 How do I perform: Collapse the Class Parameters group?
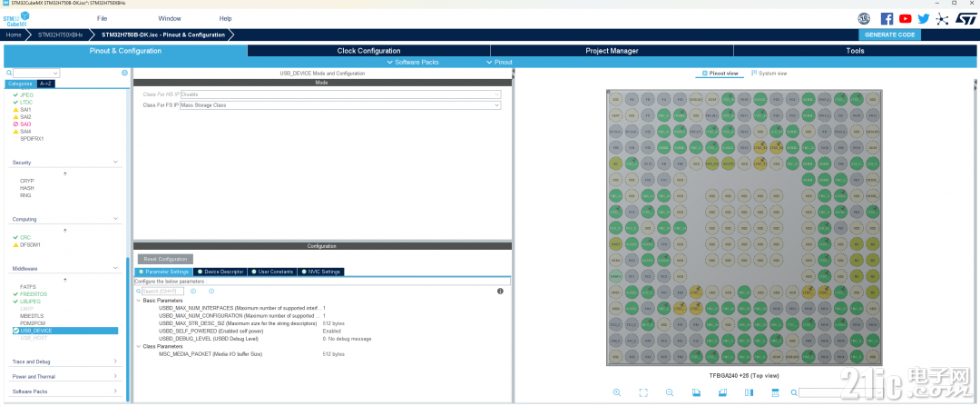pos(139,347)
